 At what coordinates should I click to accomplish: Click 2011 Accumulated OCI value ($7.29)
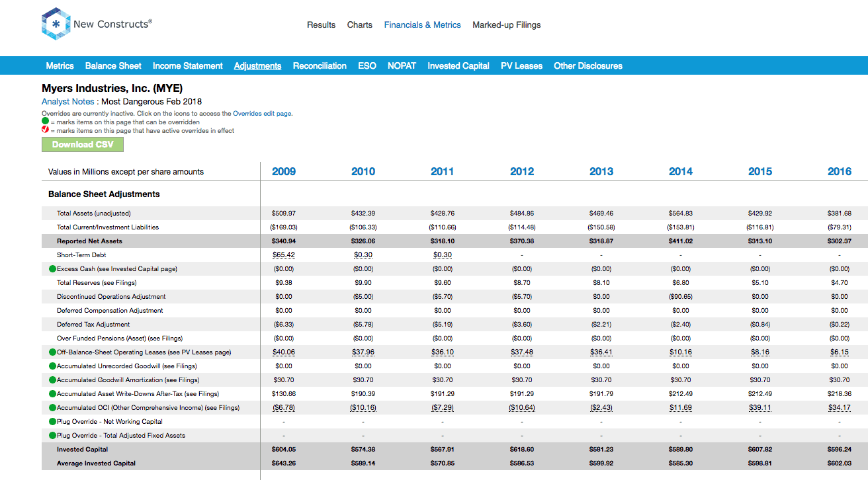[443, 408]
